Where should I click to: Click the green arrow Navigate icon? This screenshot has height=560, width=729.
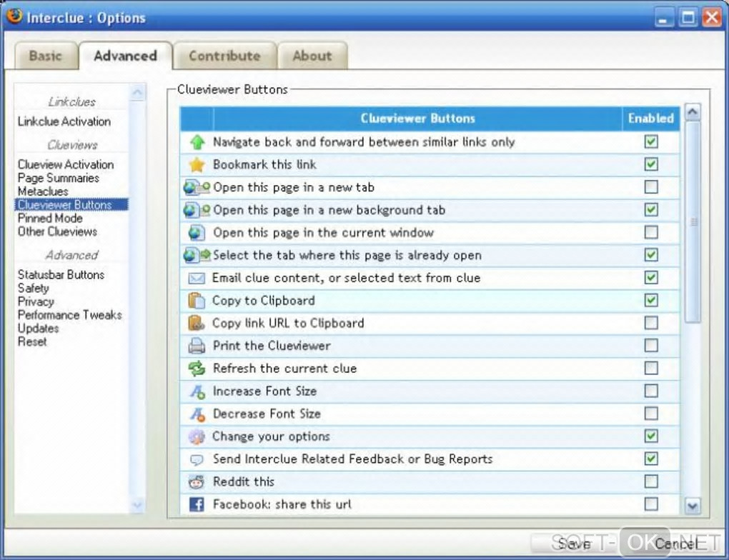click(197, 141)
